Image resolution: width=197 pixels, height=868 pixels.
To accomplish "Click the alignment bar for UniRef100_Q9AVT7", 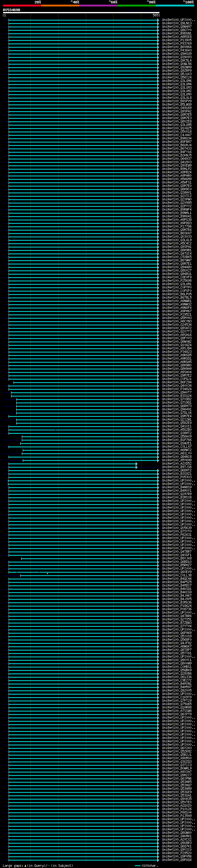I will [85, 393].
